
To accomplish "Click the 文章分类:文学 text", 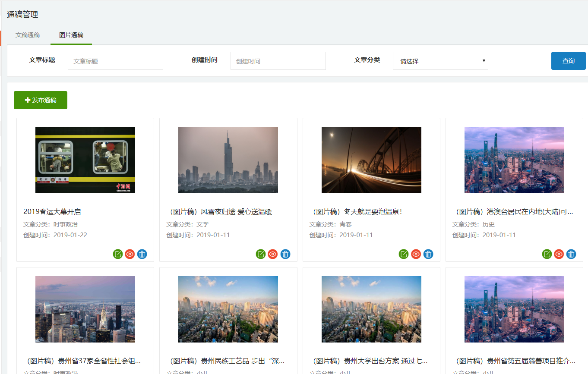I will click(187, 224).
